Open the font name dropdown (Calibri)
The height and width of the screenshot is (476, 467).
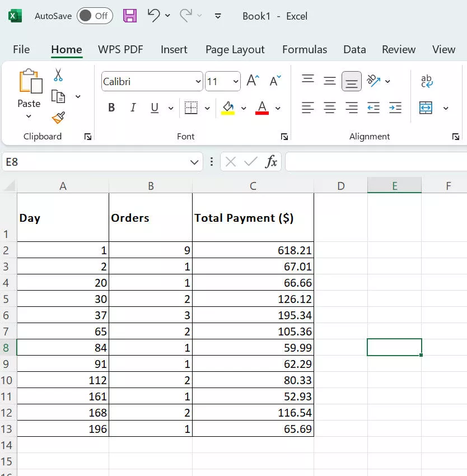tap(198, 82)
